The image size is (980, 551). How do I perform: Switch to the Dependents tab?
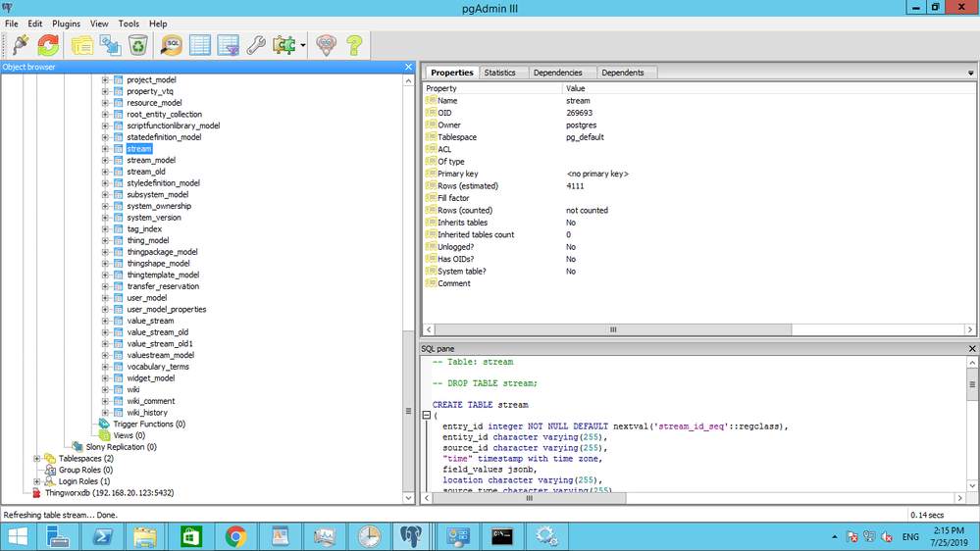point(623,73)
